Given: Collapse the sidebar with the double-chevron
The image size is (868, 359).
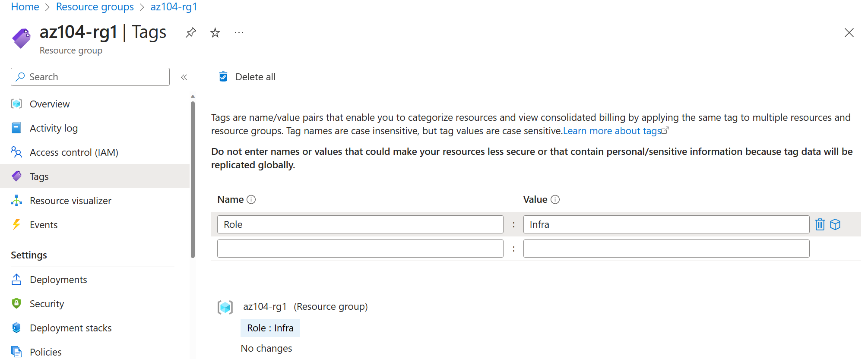Looking at the screenshot, I should point(184,77).
